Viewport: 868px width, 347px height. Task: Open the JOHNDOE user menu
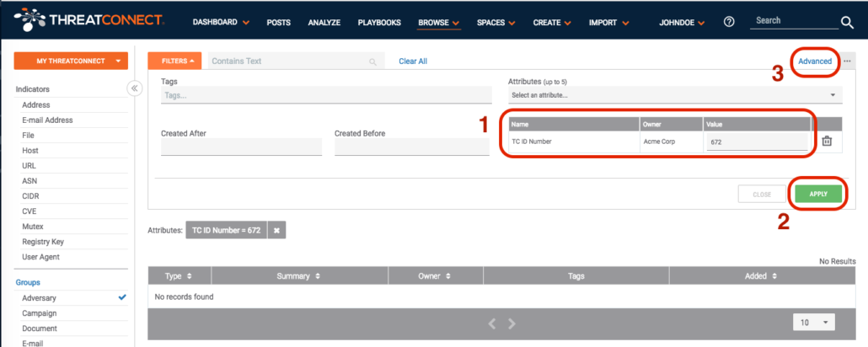pyautogui.click(x=682, y=23)
